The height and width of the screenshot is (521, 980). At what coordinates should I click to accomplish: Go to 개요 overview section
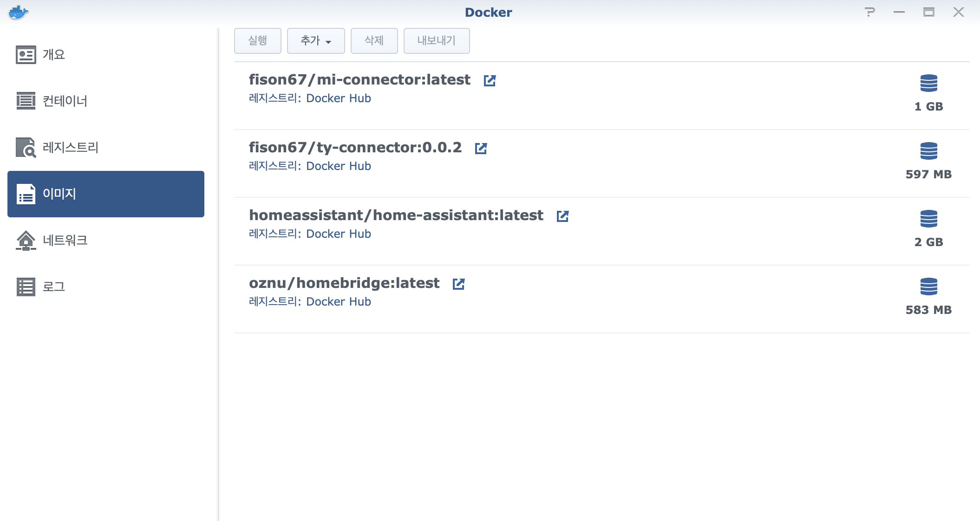[53, 55]
